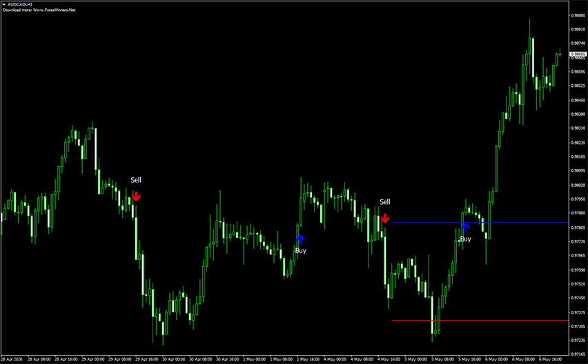Select the blue Buy arrow on 1 May
This screenshot has height=364, width=588.
coord(300,239)
